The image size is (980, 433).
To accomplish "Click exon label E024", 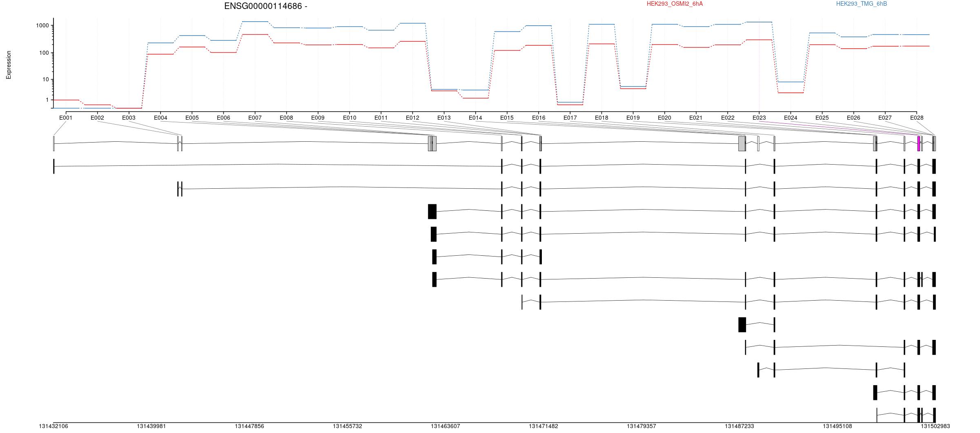I will tap(791, 118).
